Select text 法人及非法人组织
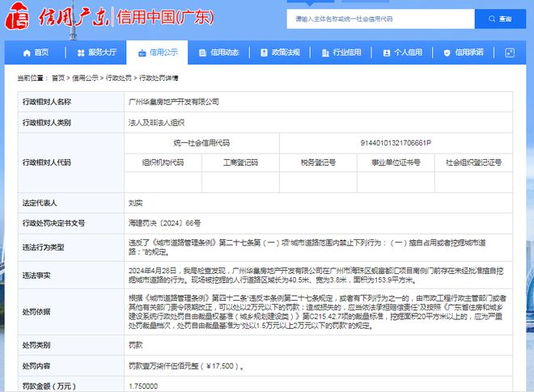The height and width of the screenshot is (392, 534). (x=156, y=123)
